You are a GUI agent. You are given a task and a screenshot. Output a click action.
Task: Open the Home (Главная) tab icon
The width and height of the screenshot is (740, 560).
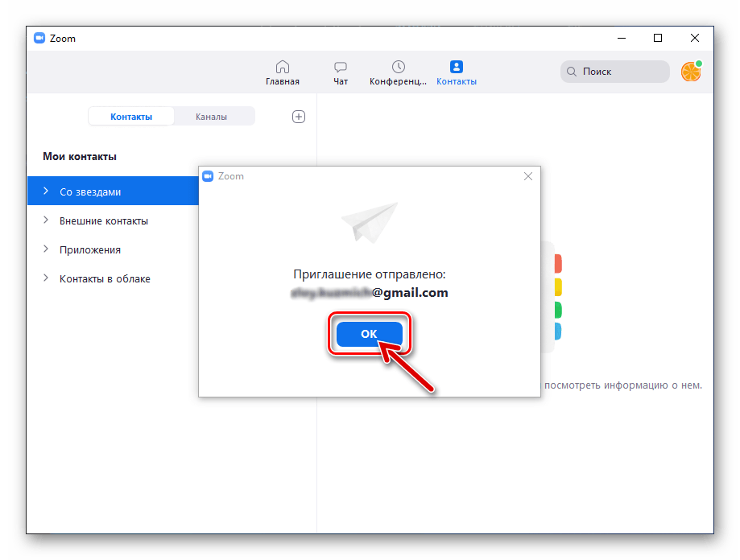click(x=282, y=67)
